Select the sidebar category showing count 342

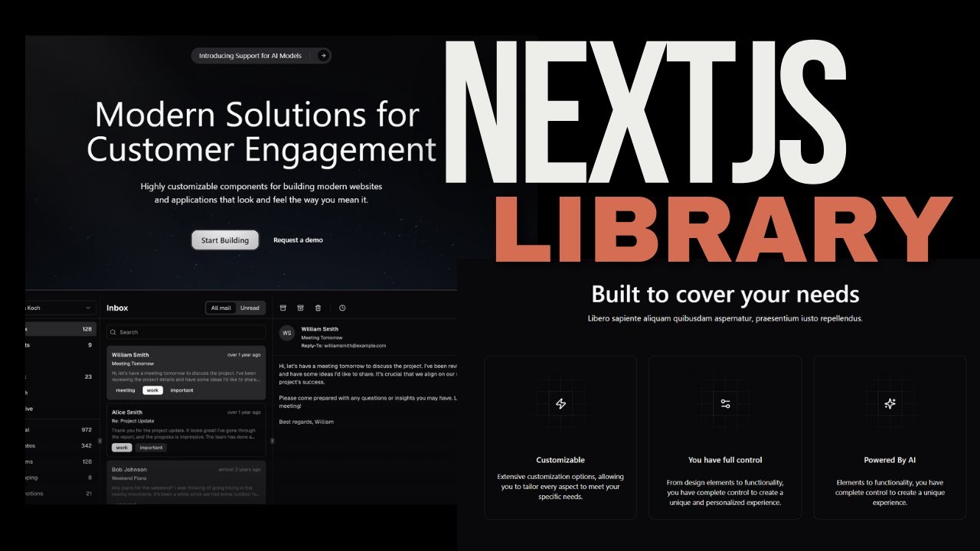(x=60, y=445)
